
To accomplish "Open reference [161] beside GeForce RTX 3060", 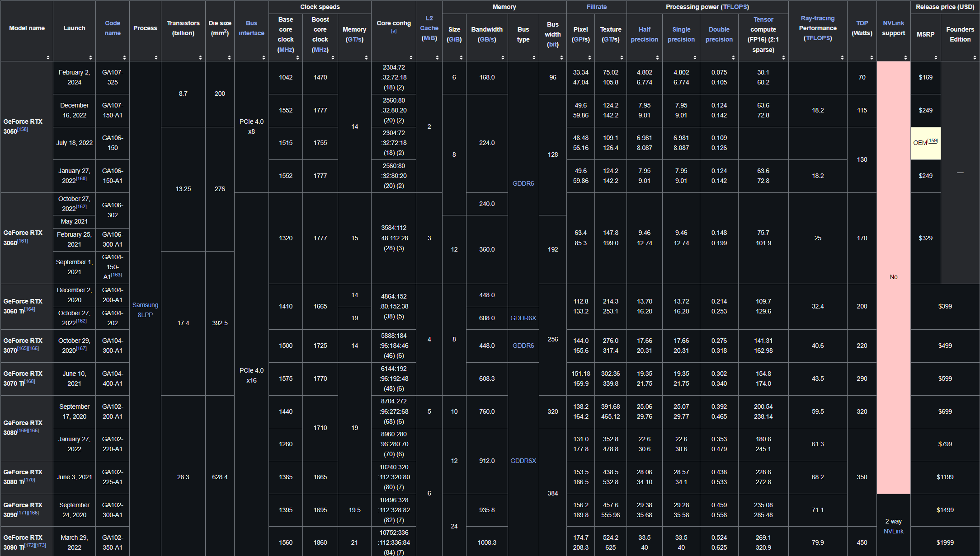I will [x=23, y=241].
